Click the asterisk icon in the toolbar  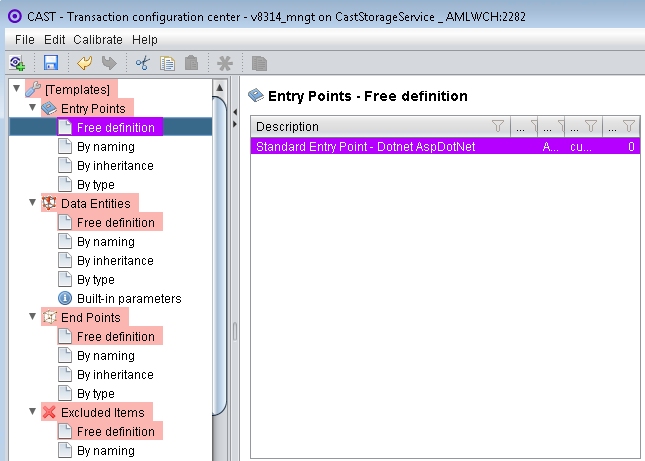pyautogui.click(x=225, y=63)
